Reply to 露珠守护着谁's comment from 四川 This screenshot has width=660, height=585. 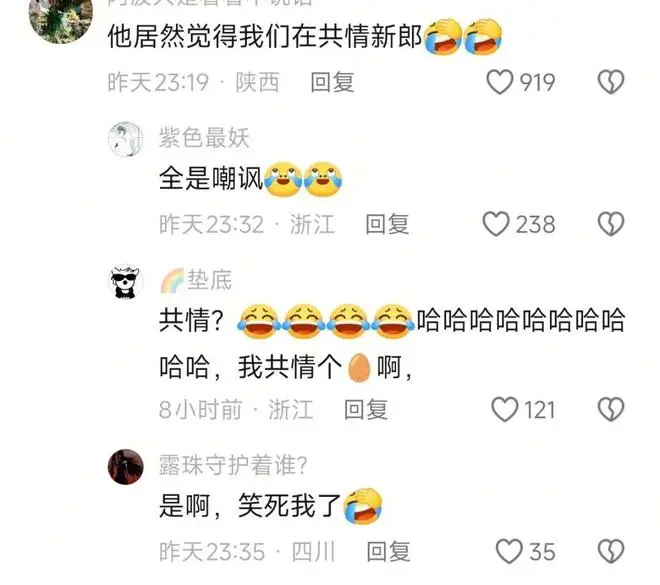(388, 551)
